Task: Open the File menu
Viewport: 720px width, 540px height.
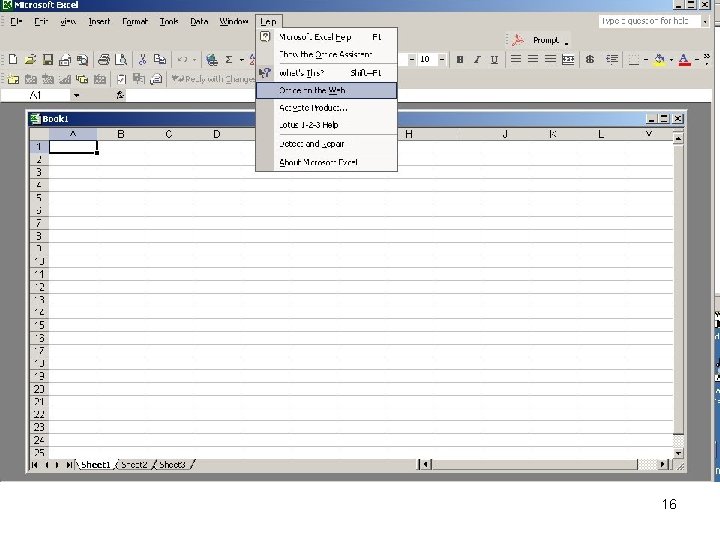Action: [16, 21]
